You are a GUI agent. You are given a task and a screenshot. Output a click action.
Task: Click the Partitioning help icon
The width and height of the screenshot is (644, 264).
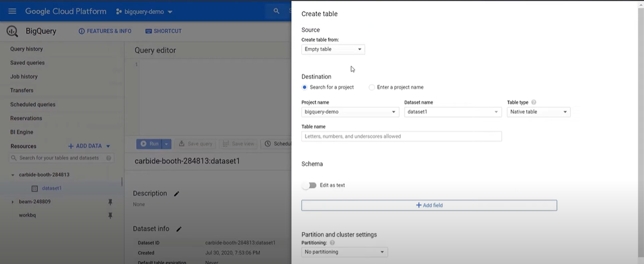(x=332, y=243)
